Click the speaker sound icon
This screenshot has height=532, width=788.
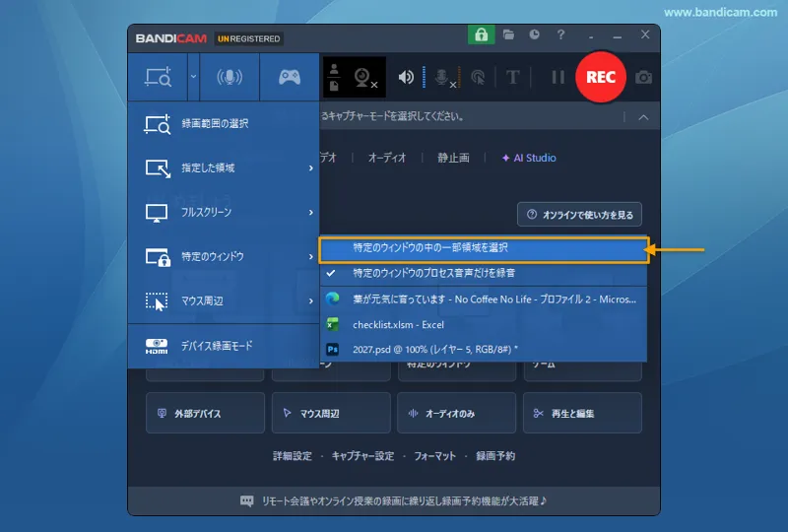[x=406, y=77]
